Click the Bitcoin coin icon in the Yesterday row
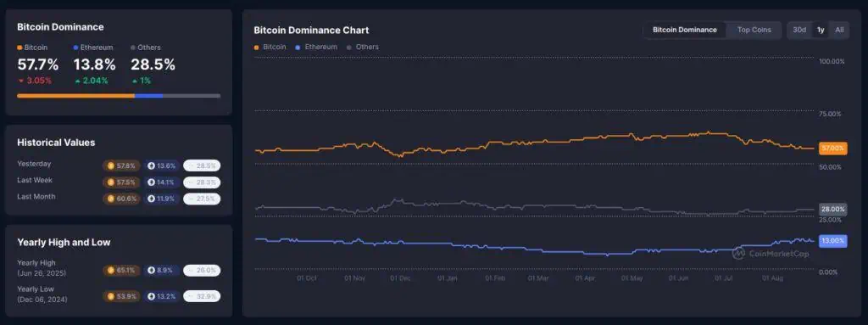The width and height of the screenshot is (868, 325). tap(111, 165)
